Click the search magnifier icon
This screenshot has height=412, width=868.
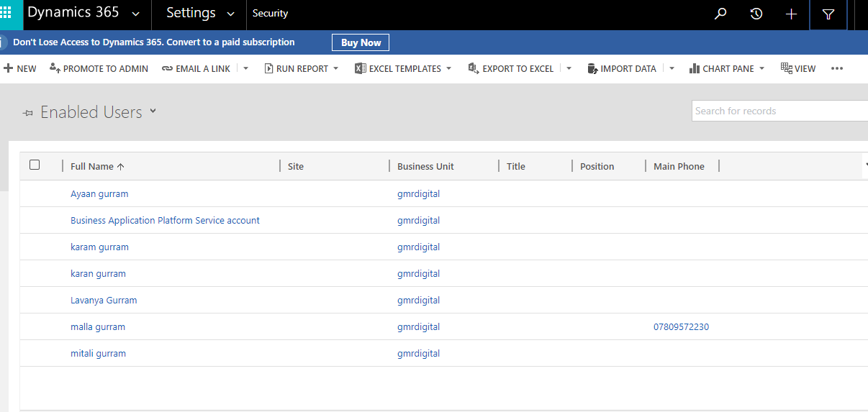(720, 14)
